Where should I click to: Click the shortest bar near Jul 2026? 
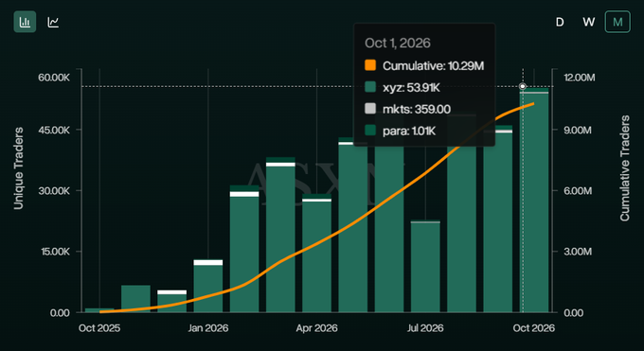click(x=425, y=267)
